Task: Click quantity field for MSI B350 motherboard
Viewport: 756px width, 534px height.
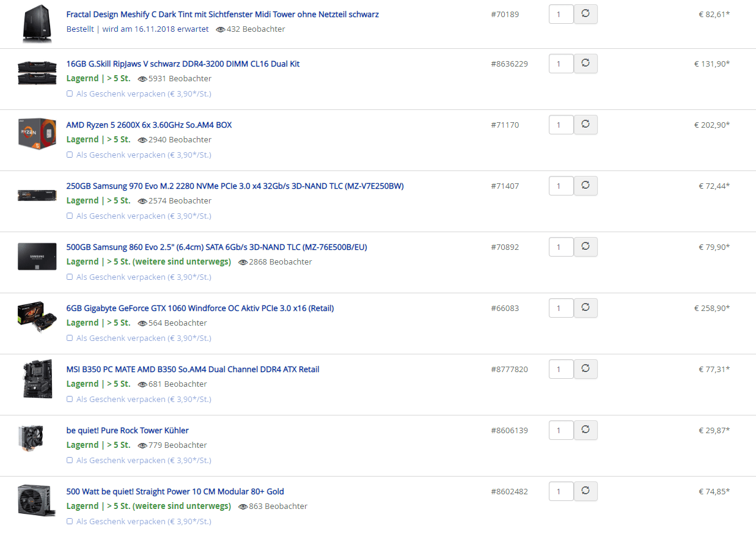Action: tap(561, 369)
